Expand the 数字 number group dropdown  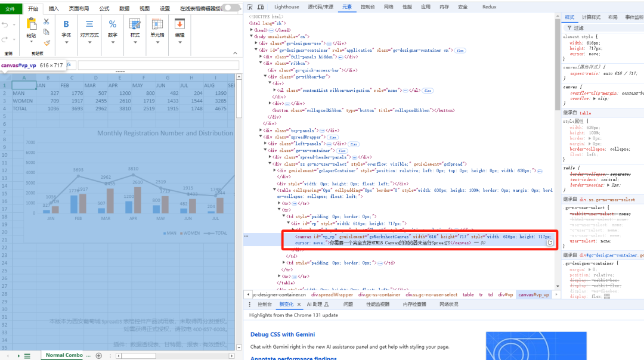point(113,42)
